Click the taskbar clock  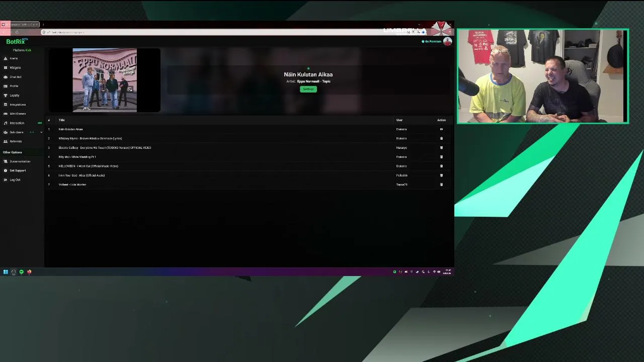pos(447,272)
